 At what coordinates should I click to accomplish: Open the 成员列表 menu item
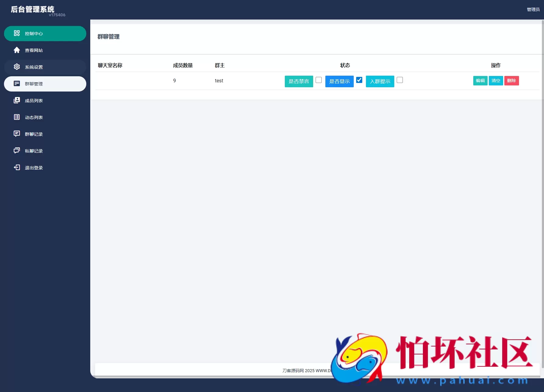[x=34, y=101]
